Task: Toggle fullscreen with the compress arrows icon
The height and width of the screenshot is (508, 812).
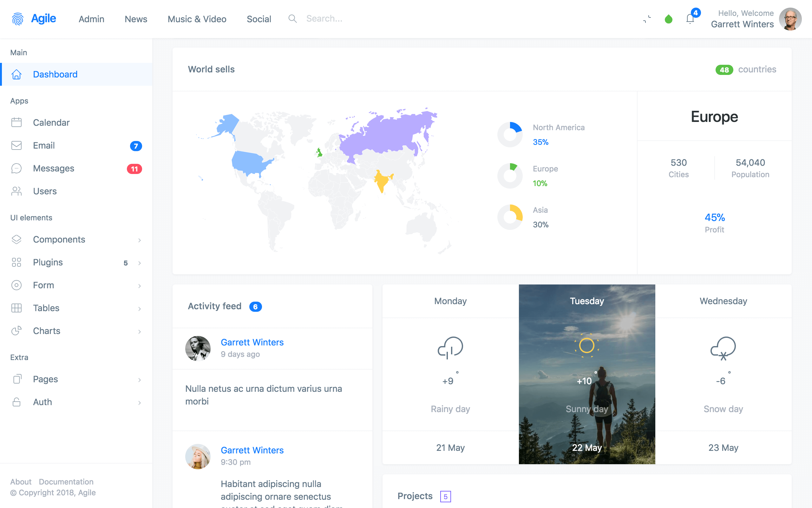Action: click(647, 19)
